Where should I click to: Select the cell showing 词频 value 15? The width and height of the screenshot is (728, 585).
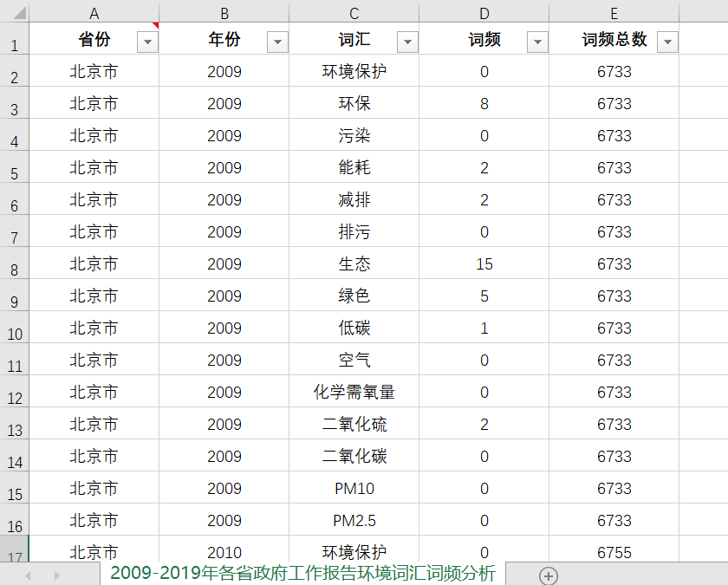pos(484,263)
